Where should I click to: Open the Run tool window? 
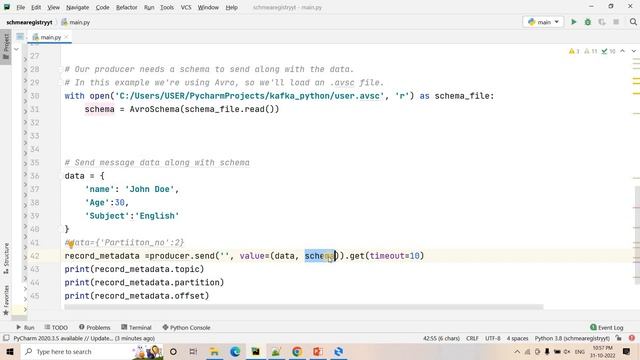pyautogui.click(x=25, y=327)
